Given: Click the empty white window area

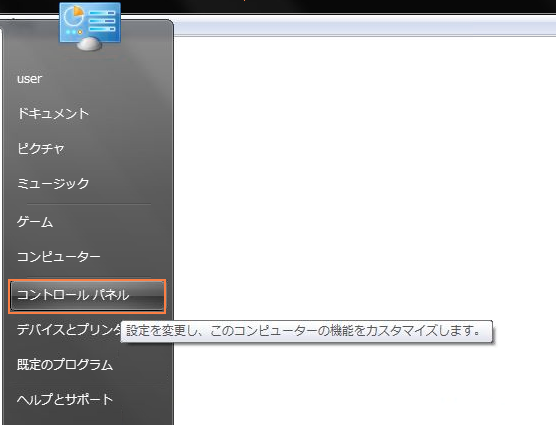Looking at the screenshot, I should pyautogui.click(x=365, y=177).
